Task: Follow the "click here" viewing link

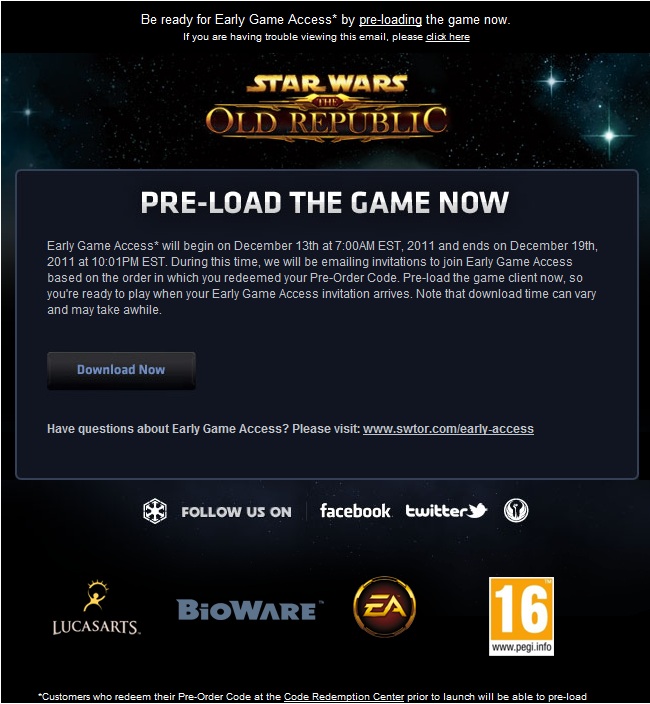Action: 448,37
